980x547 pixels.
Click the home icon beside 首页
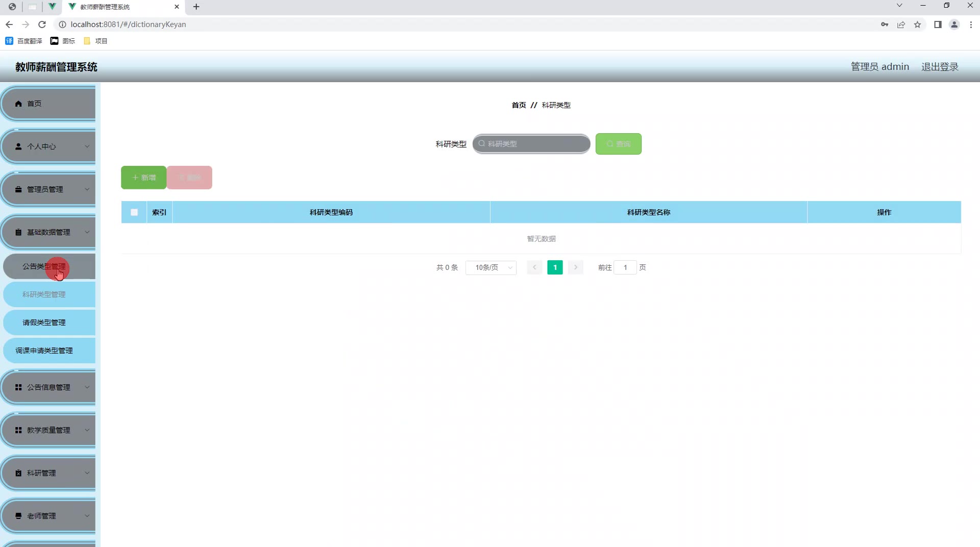(18, 104)
